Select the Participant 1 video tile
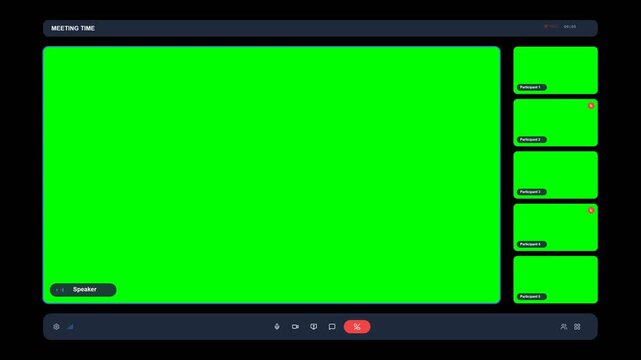 (556, 70)
